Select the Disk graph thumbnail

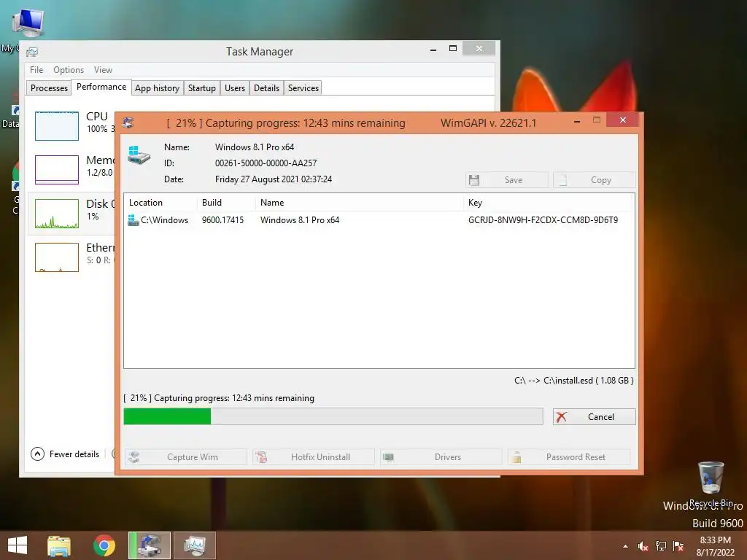[57, 214]
